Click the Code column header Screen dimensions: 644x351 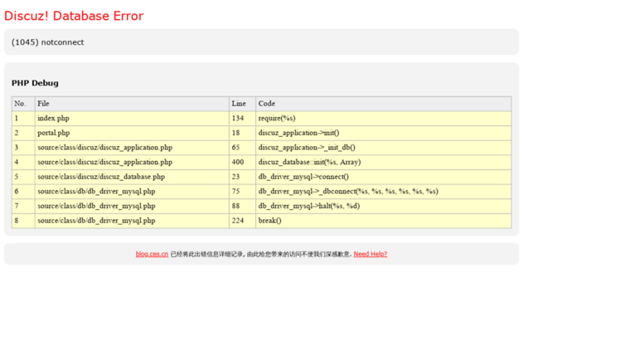click(384, 104)
